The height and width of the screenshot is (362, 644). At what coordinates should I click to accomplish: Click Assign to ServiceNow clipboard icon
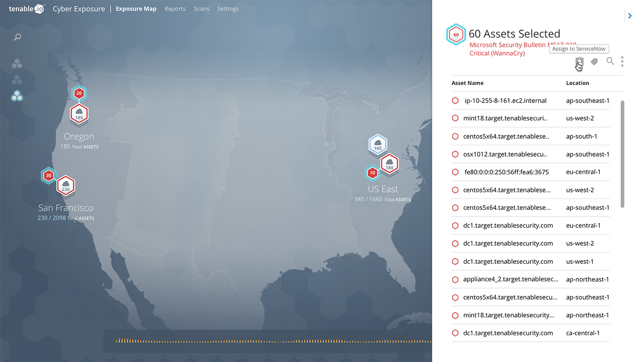579,62
